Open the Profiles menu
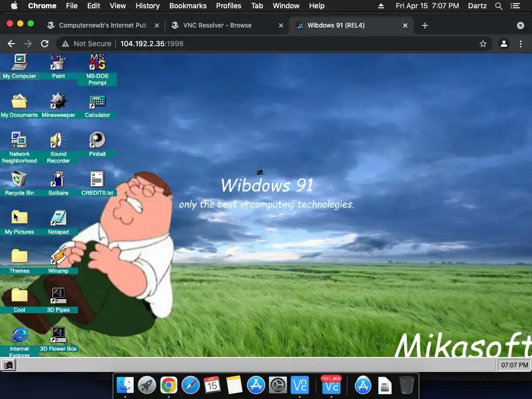This screenshot has width=532, height=399. tap(229, 6)
